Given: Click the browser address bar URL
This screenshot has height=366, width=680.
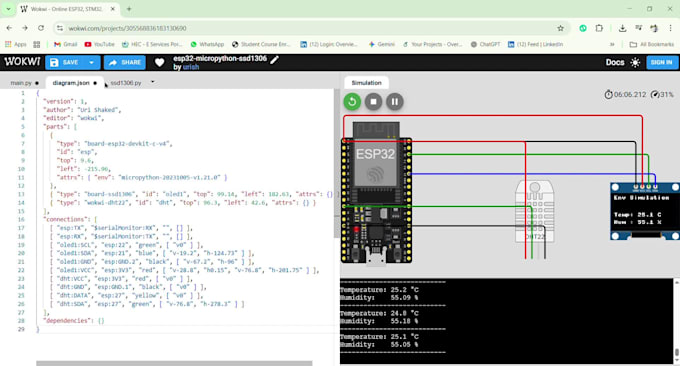Looking at the screenshot, I should 128,28.
